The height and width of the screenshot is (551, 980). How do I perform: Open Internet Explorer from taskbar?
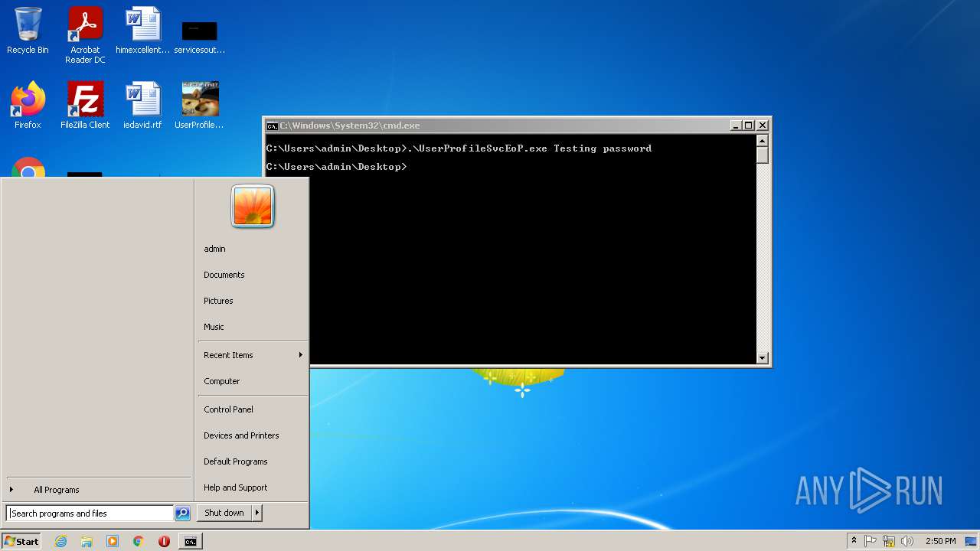tap(60, 541)
